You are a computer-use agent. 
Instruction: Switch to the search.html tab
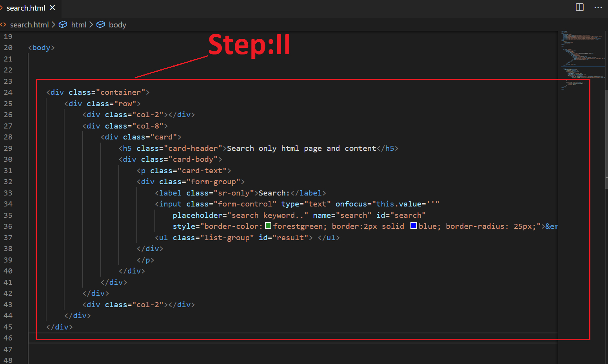point(26,8)
